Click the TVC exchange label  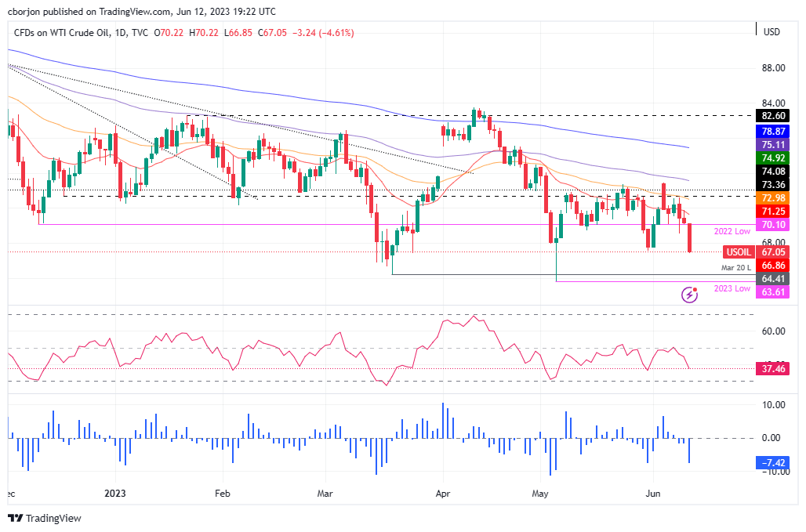pos(139,32)
